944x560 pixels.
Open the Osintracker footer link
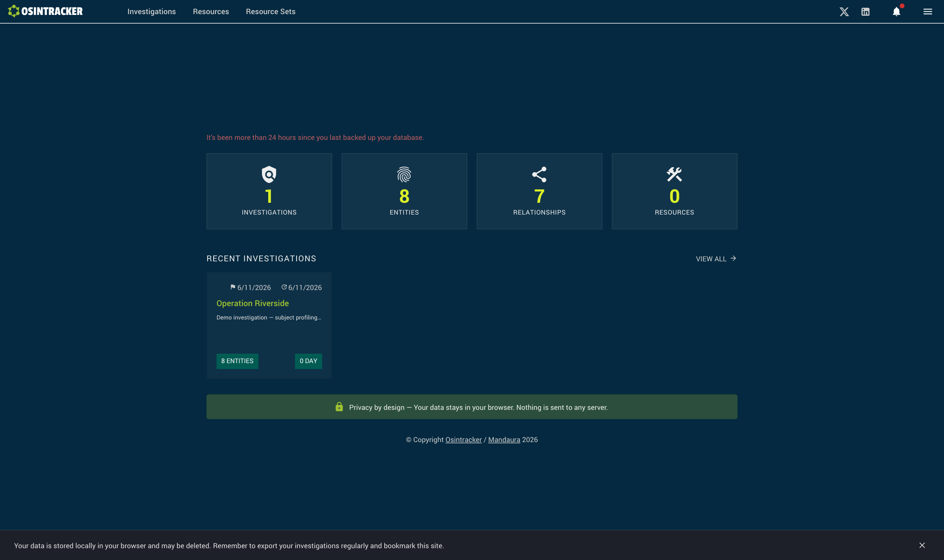click(x=463, y=440)
